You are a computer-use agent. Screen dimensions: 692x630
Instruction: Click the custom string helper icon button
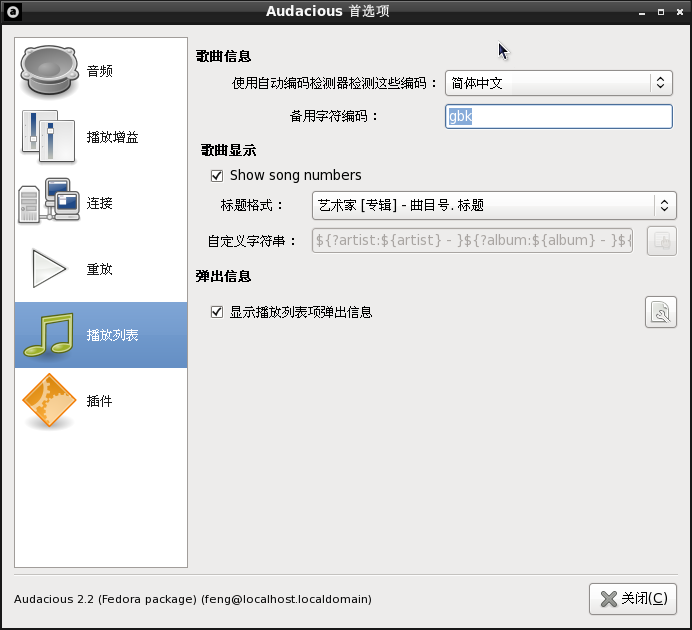click(662, 241)
